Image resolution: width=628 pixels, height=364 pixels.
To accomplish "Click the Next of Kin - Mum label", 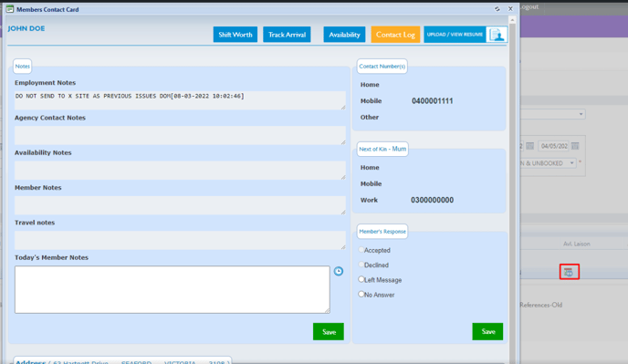I will click(x=382, y=149).
